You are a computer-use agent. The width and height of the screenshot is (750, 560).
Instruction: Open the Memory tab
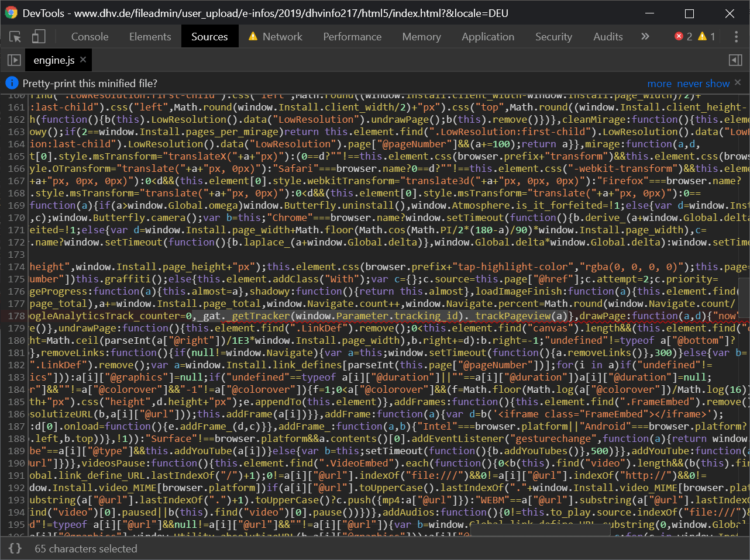tap(422, 37)
